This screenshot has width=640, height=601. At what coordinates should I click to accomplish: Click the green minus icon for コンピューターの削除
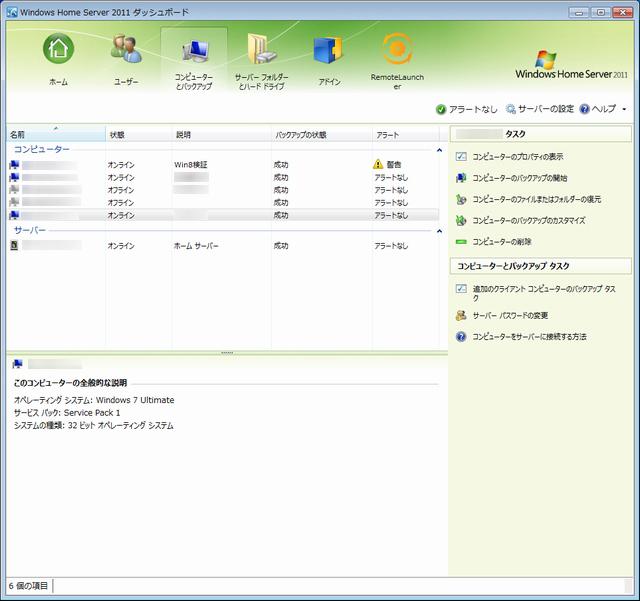click(461, 242)
